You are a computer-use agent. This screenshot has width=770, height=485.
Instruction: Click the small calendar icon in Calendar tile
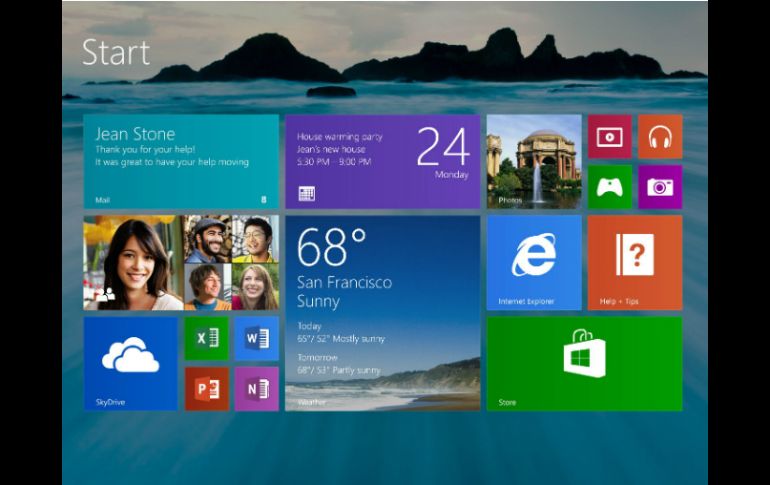click(x=306, y=193)
